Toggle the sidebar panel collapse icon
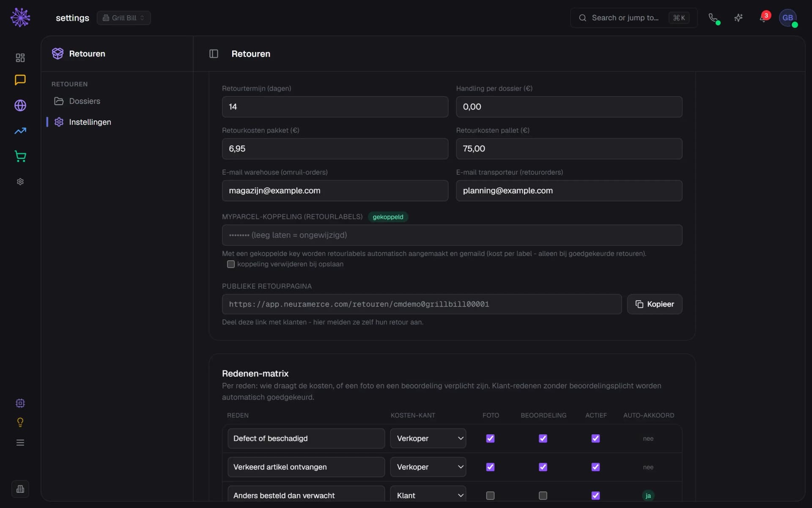This screenshot has width=812, height=508. pos(214,54)
